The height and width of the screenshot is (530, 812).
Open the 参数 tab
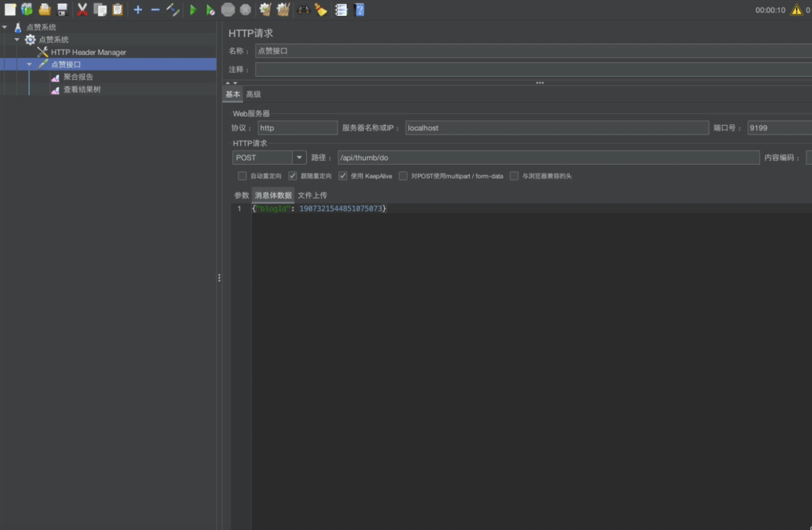pos(241,195)
